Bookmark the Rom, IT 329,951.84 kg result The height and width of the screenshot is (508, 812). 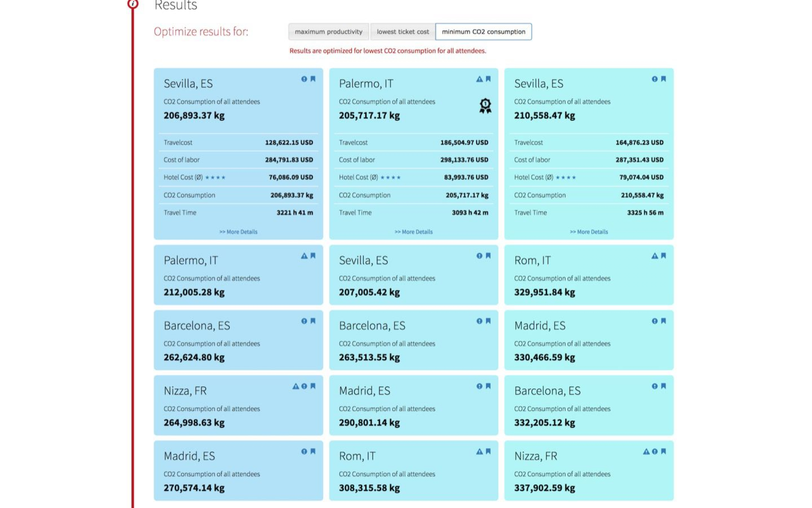[x=664, y=256]
